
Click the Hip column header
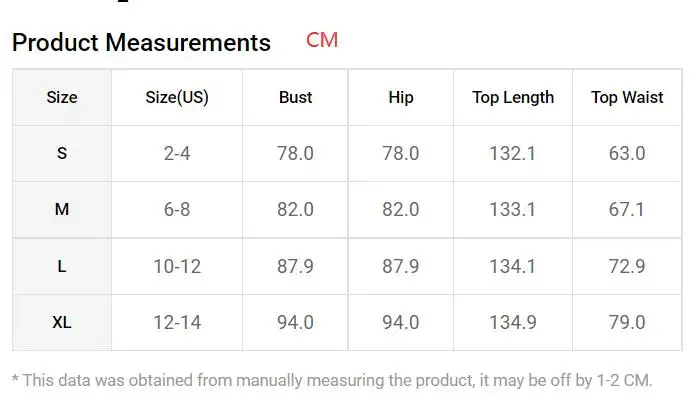(401, 97)
